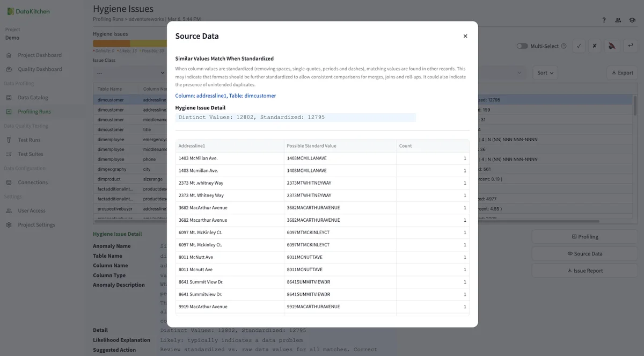Click the X dismiss issue button
Image resolution: width=644 pixels, height=356 pixels.
click(595, 46)
